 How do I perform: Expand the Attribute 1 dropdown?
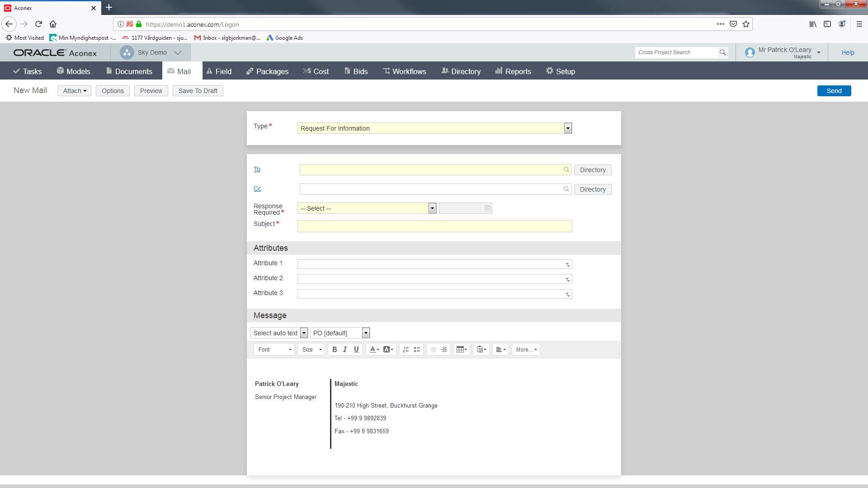[567, 264]
